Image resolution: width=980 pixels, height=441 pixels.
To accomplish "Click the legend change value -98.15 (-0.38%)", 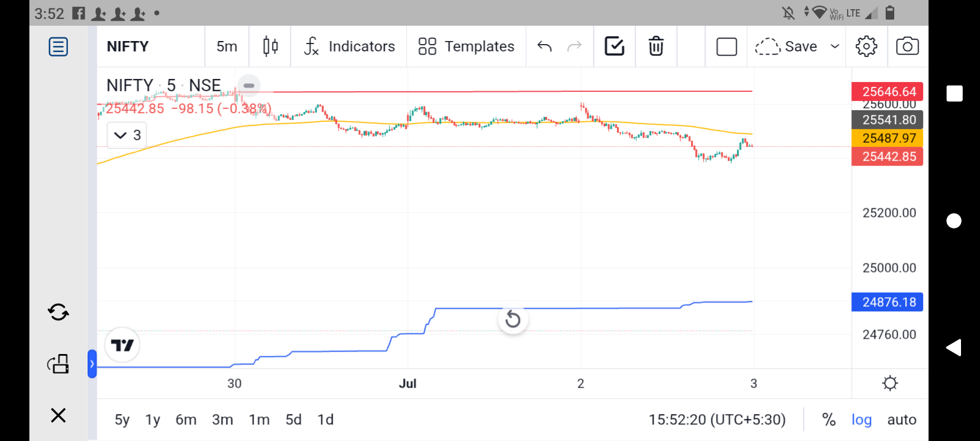I will coord(221,108).
